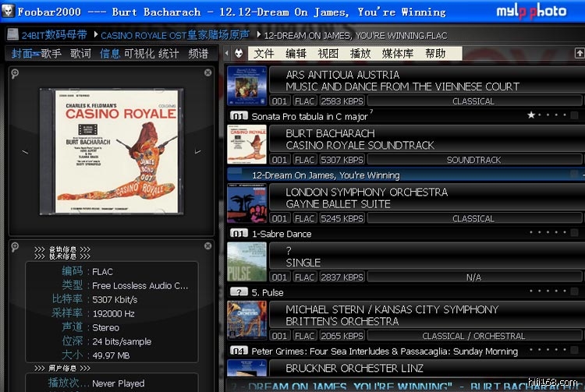Toggle the checkbox on the Pulse track row
Image resolution: width=585 pixels, height=392 pixels.
[575, 292]
